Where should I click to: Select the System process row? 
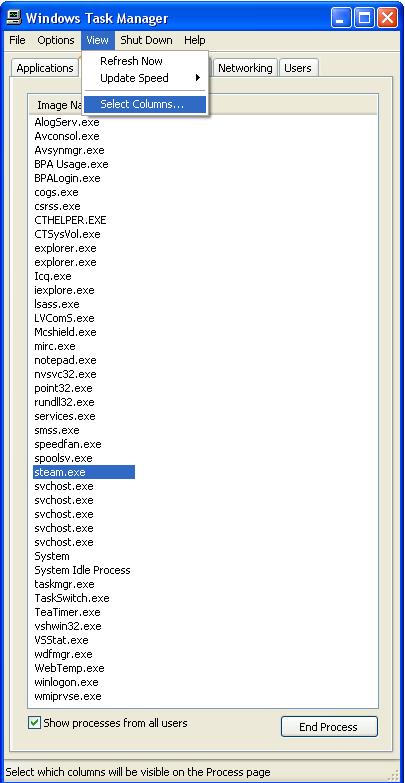click(52, 556)
